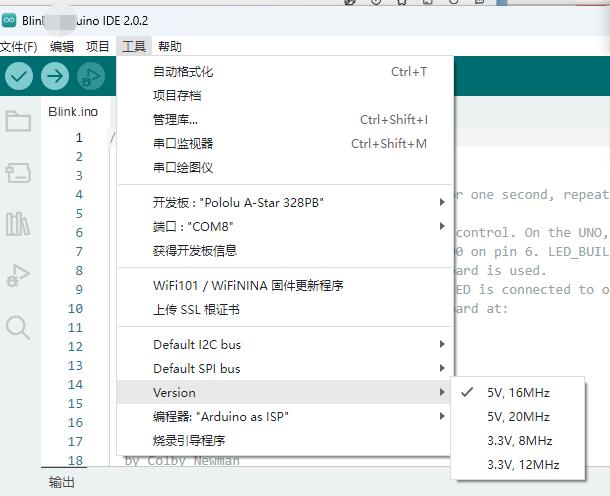Close the open 工具 menu
Screen dimensions: 610x496
tap(134, 47)
